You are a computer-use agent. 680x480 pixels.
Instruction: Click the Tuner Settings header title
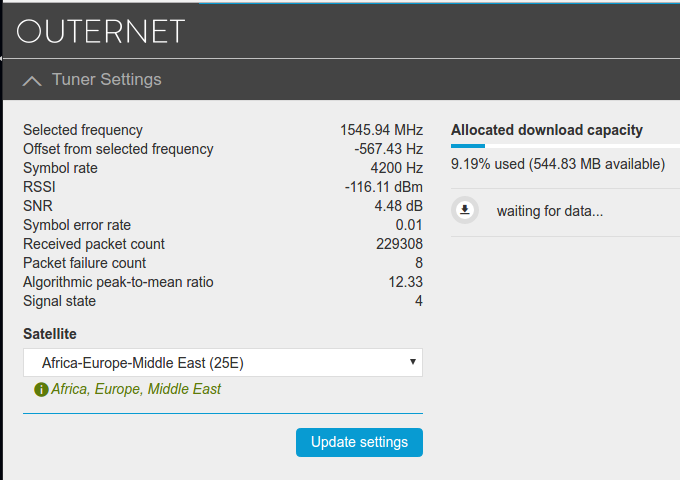(107, 79)
